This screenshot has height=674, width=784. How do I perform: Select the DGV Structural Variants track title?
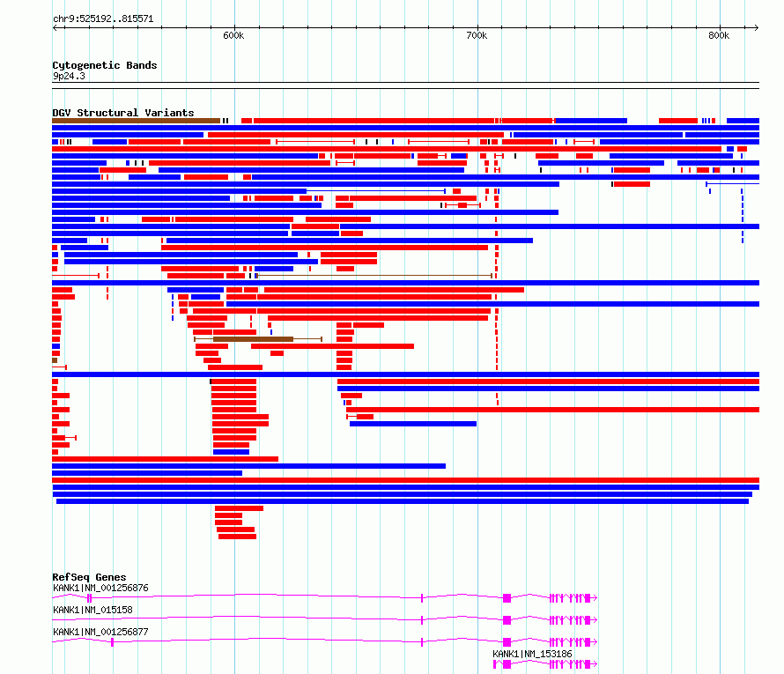click(x=123, y=113)
